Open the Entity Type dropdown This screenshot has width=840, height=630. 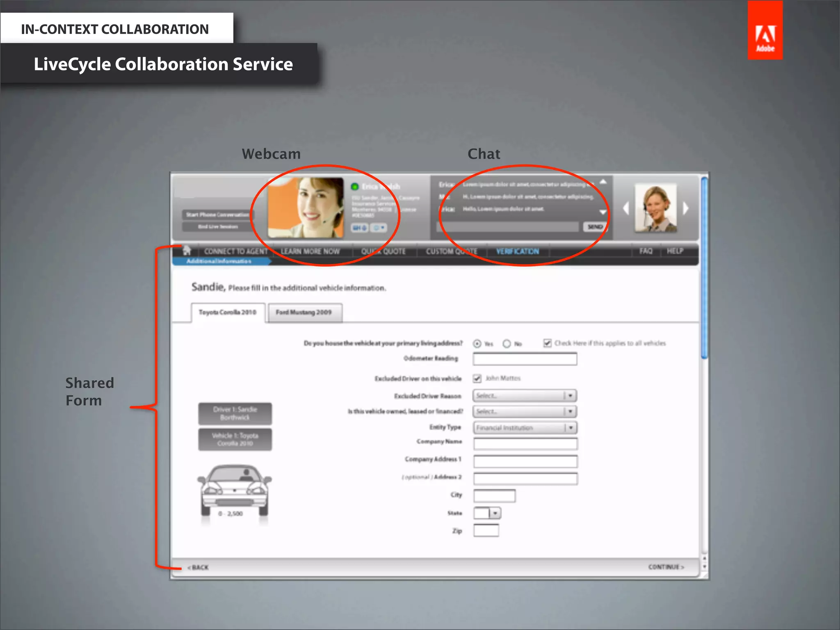click(x=525, y=428)
